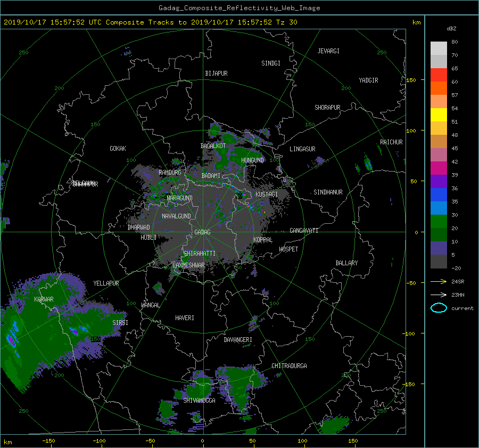
Task: Click the yellow 150 y-axis tick label
Action: [x=411, y=80]
